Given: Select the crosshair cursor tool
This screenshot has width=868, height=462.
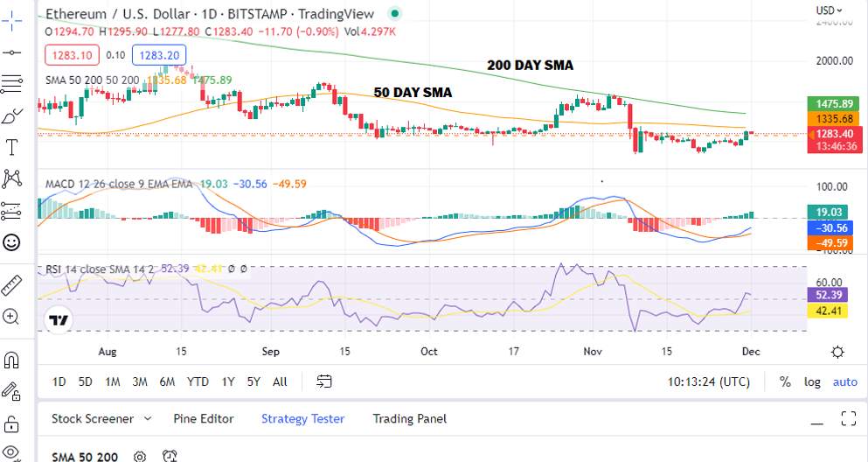Looking at the screenshot, I should pyautogui.click(x=11, y=21).
